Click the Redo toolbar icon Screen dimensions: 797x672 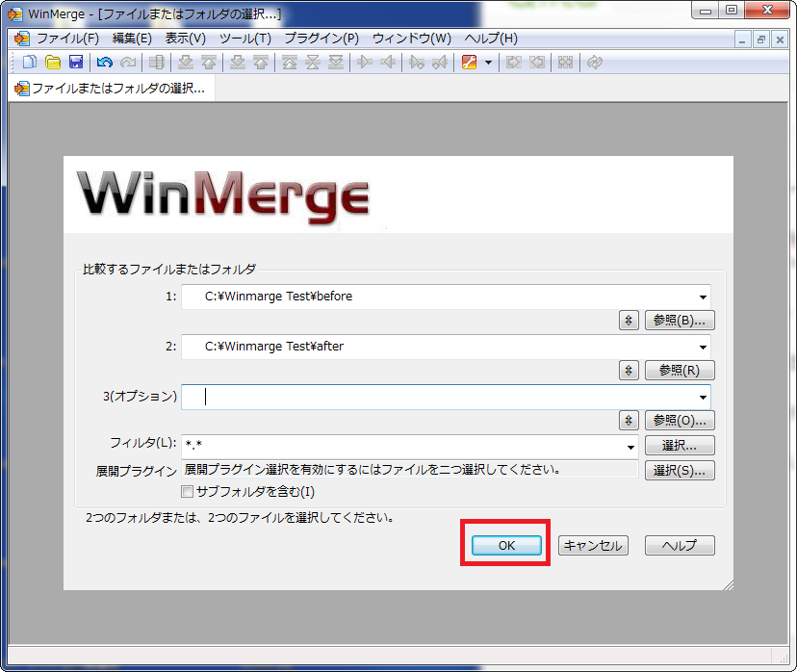[x=128, y=62]
